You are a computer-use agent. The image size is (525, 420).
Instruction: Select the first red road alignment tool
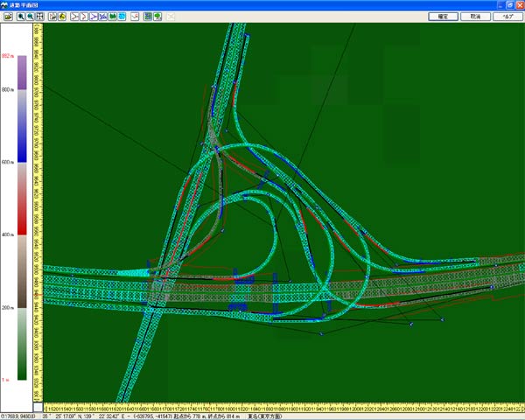click(74, 17)
